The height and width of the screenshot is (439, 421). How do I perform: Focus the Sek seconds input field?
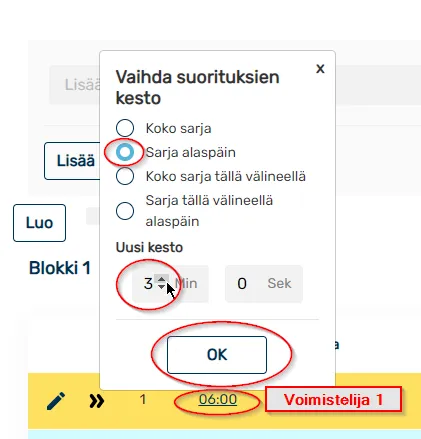(x=264, y=284)
